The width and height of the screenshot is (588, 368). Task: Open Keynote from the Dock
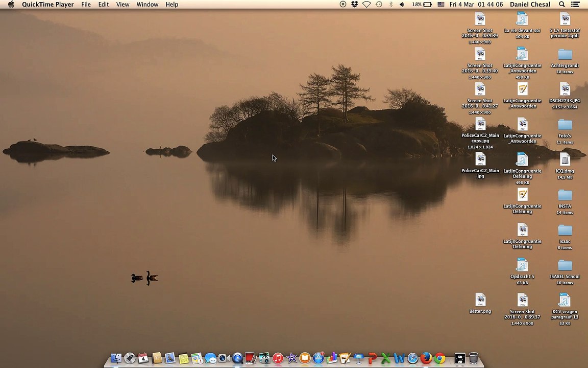point(359,358)
